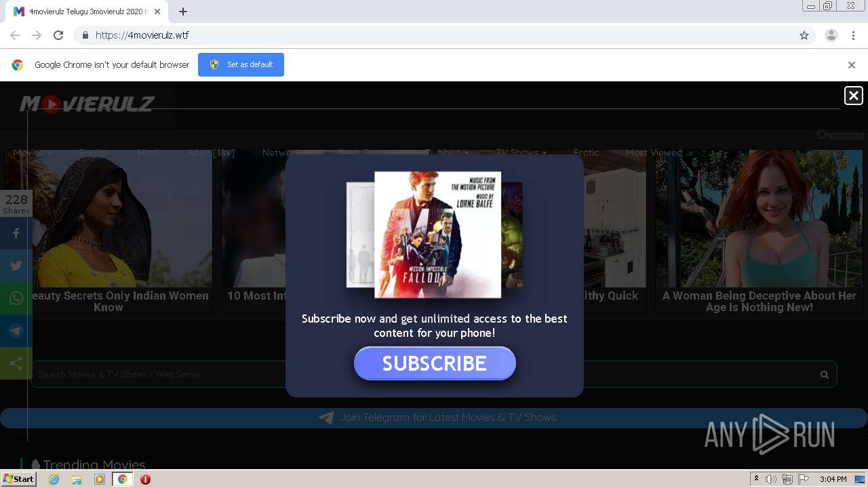Image resolution: width=868 pixels, height=488 pixels.
Task: Share page via Twitter icon
Action: pos(16,266)
